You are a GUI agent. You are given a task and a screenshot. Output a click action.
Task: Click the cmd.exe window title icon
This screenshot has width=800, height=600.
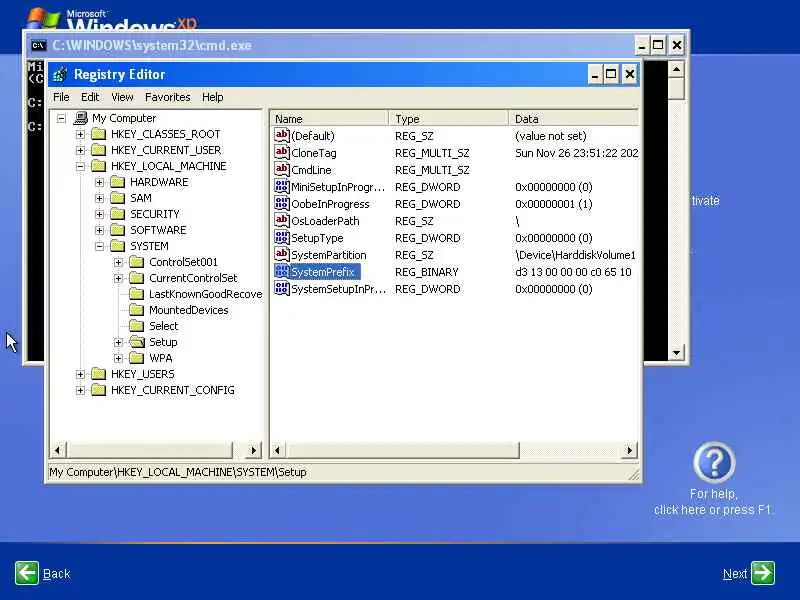point(38,45)
